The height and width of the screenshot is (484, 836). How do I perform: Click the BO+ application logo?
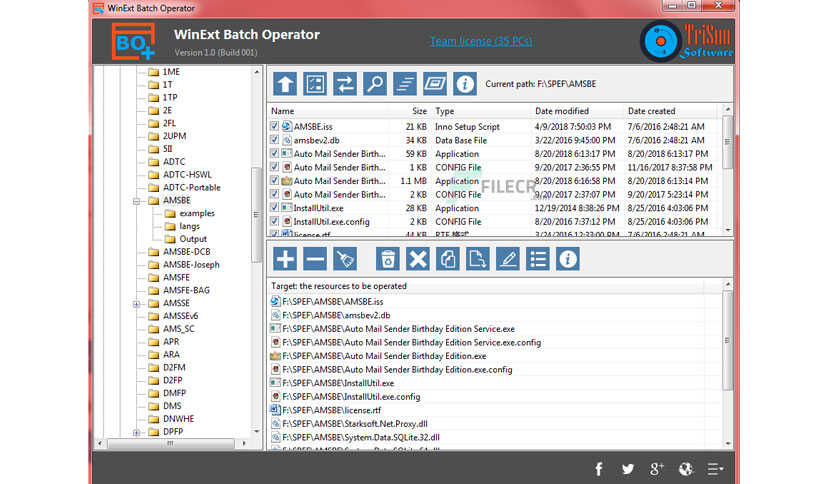[133, 41]
